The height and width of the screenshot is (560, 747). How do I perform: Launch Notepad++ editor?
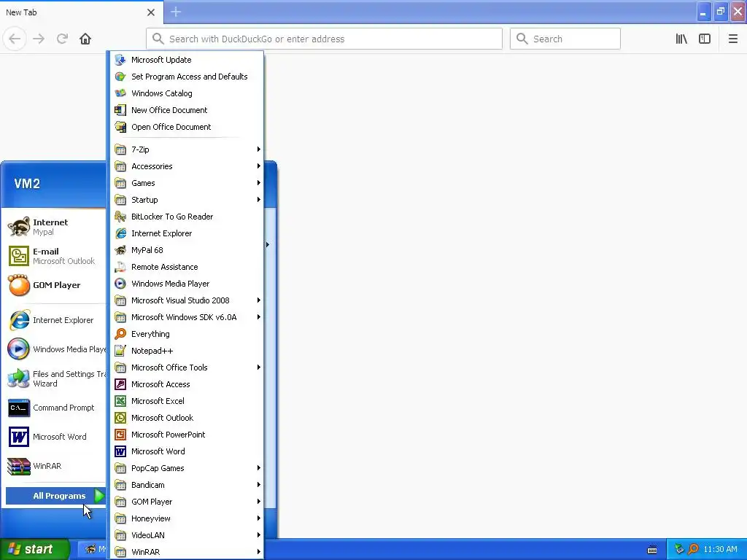click(x=187, y=351)
